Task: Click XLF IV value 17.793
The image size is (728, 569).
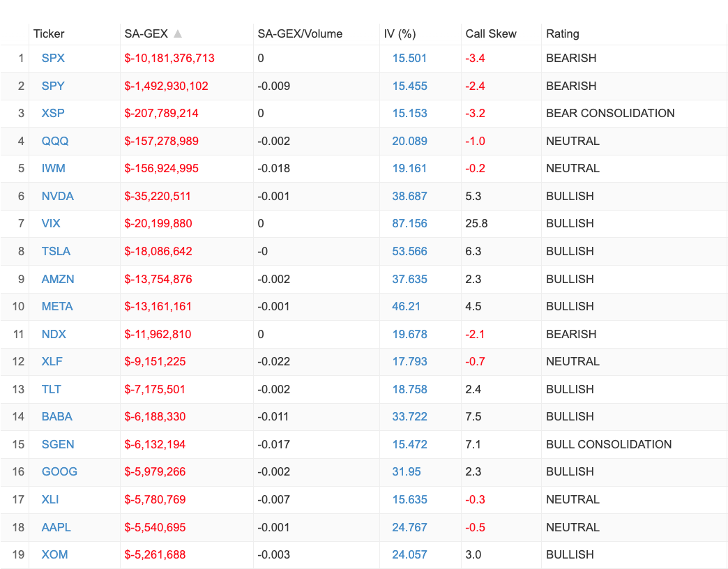Action: (409, 361)
